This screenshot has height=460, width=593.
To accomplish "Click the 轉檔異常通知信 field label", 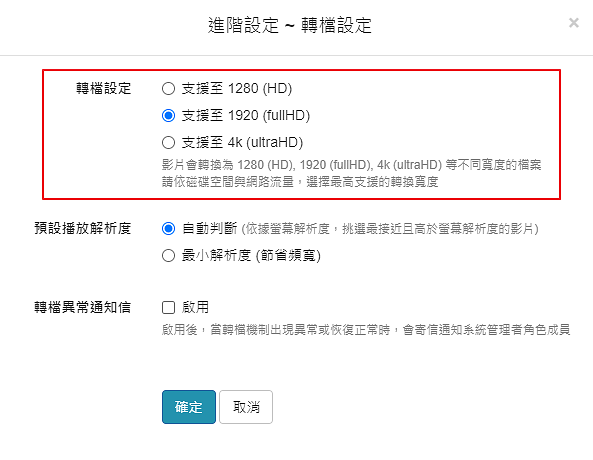I will coord(83,307).
